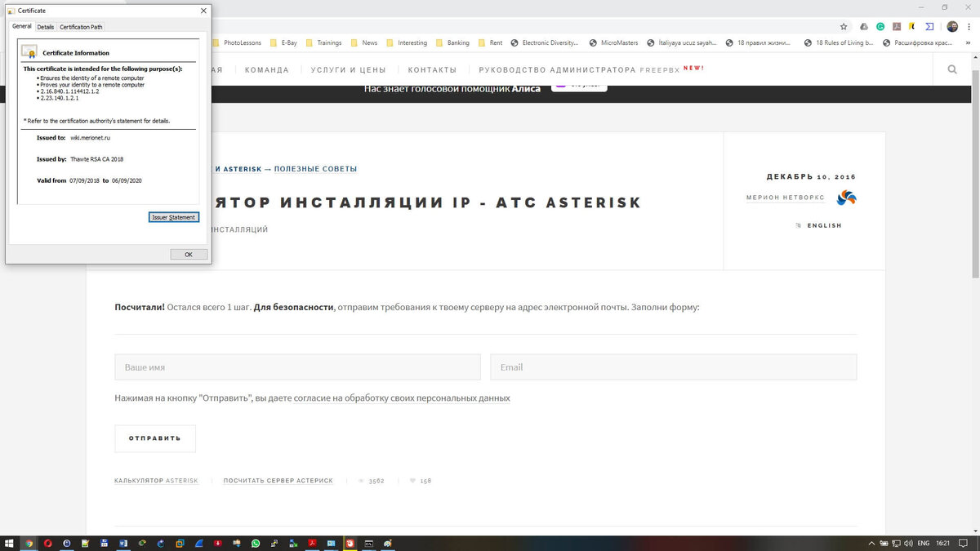This screenshot has height=551, width=980.
Task: Open the Banking bookmark folder
Action: tap(452, 42)
